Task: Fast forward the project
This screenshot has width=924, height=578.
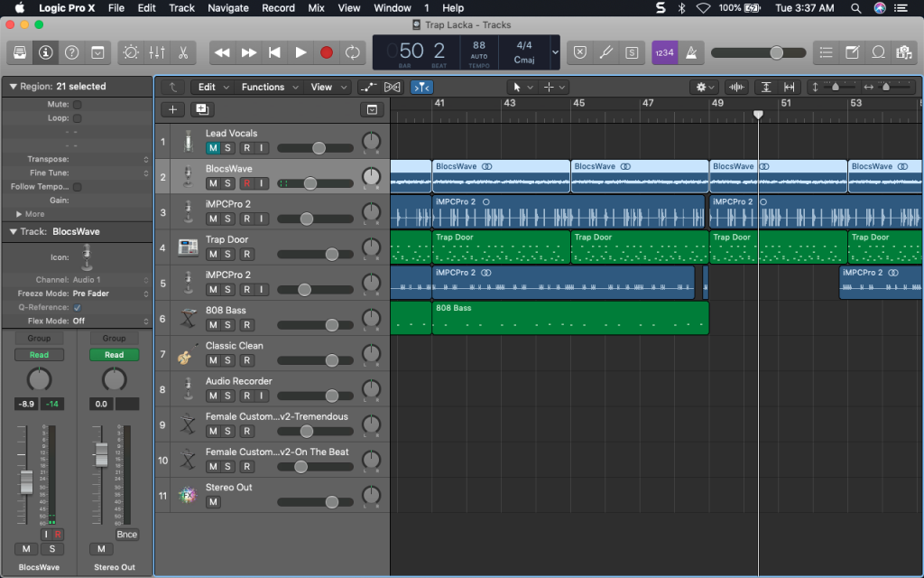Action: pyautogui.click(x=249, y=52)
